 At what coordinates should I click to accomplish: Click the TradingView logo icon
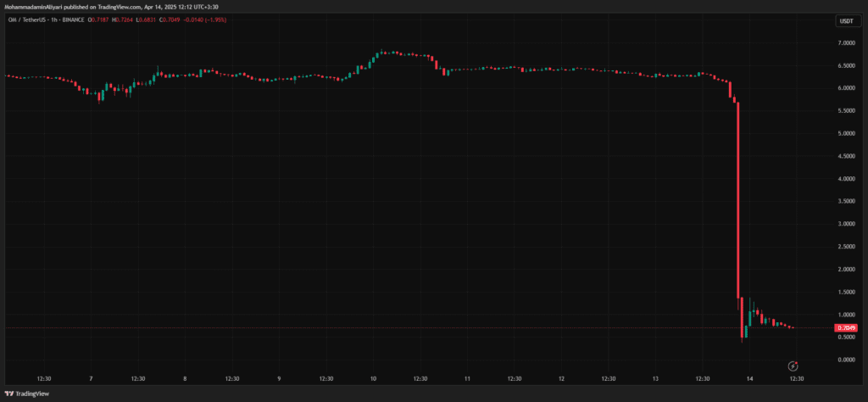tap(10, 394)
